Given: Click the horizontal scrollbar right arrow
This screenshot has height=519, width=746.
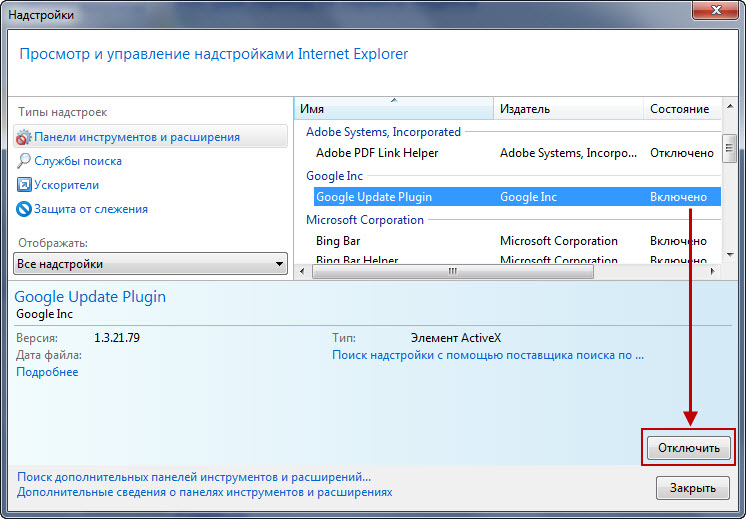Looking at the screenshot, I should tap(712, 271).
